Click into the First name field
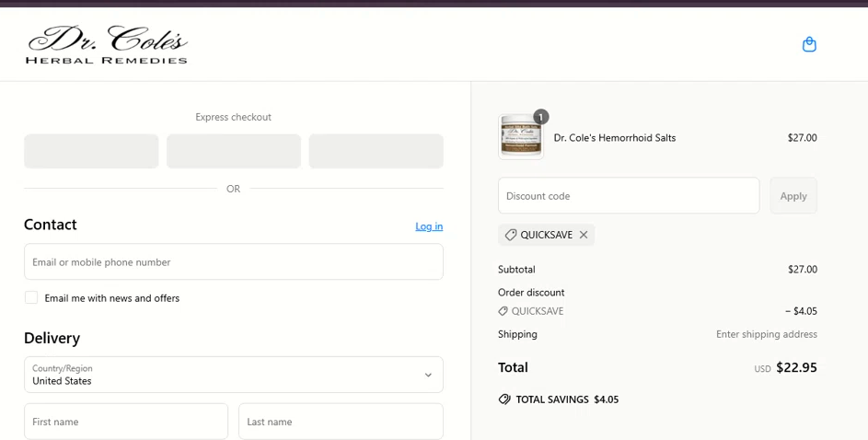Viewport: 868px width, 440px height. click(x=126, y=422)
